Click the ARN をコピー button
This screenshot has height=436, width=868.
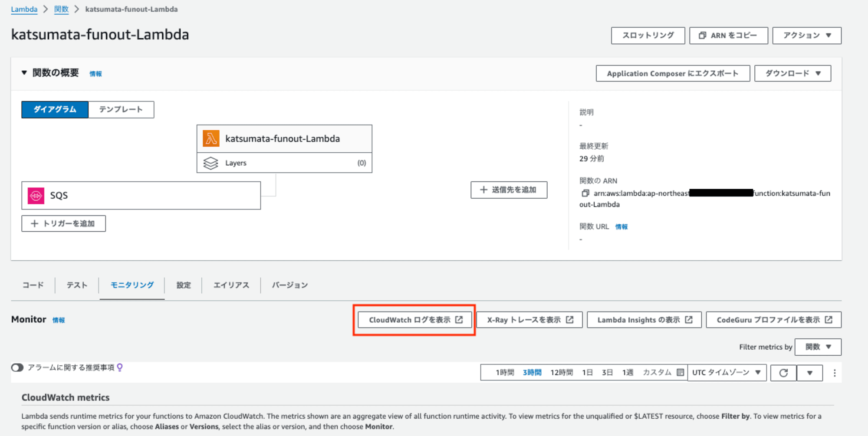(x=729, y=36)
